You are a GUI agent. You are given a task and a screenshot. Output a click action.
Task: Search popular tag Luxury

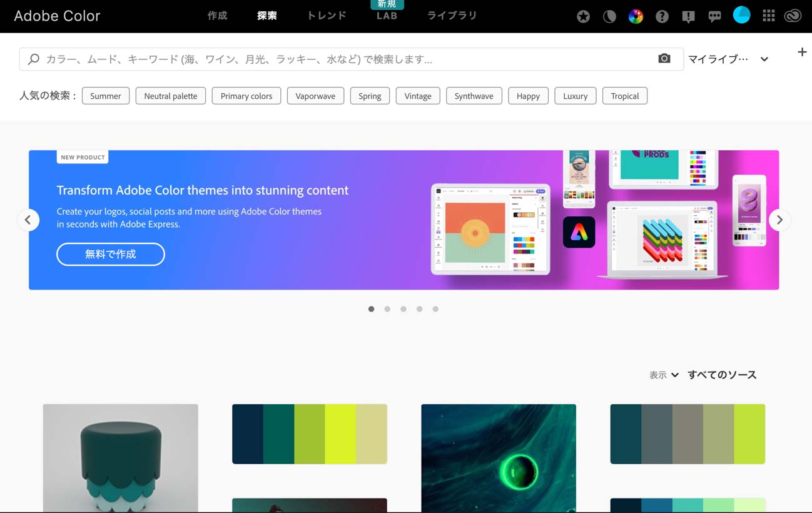pos(575,96)
